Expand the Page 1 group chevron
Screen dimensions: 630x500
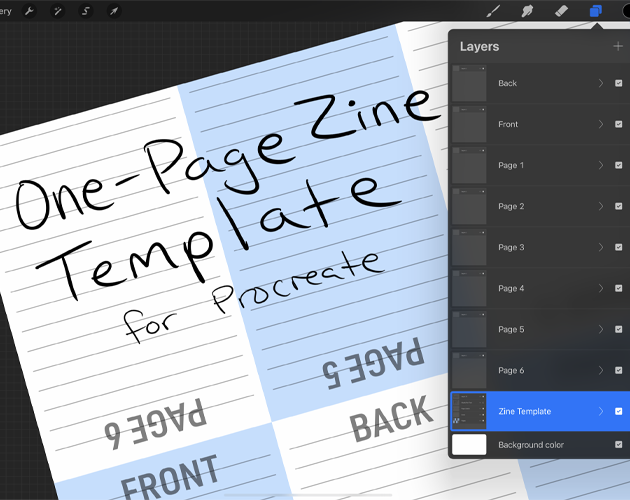(x=601, y=165)
